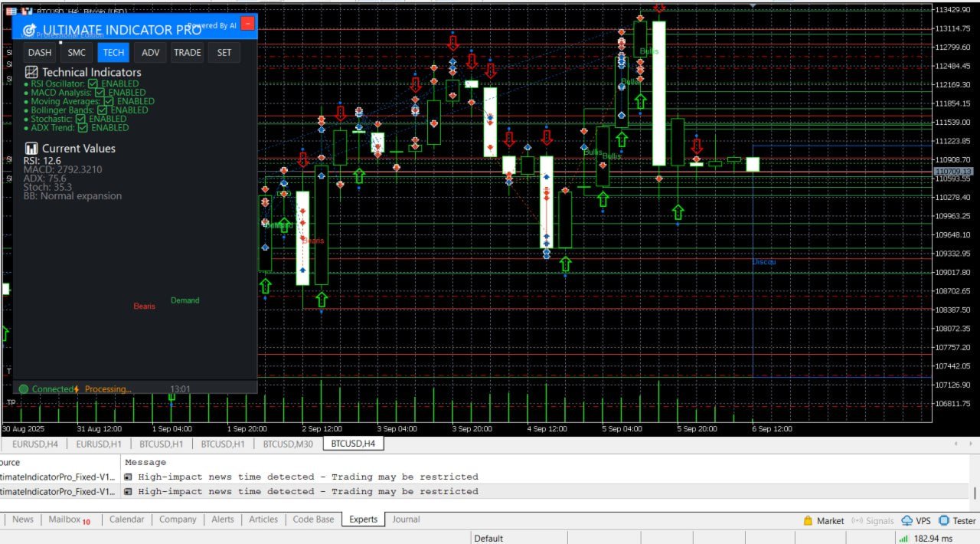Click the 113429.90 price axis label
This screenshot has width=980, height=544.
point(954,9)
